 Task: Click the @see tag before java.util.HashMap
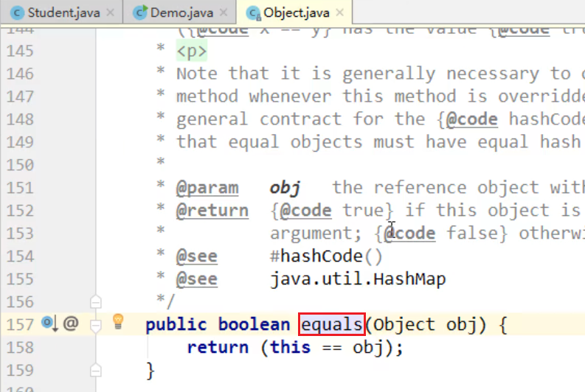click(197, 279)
